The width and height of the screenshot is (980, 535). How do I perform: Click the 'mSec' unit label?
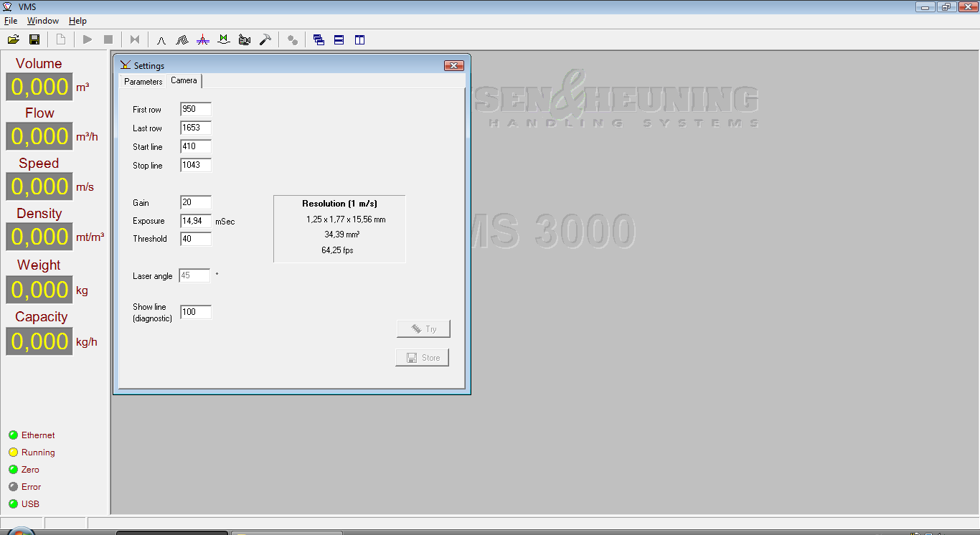[x=225, y=222]
